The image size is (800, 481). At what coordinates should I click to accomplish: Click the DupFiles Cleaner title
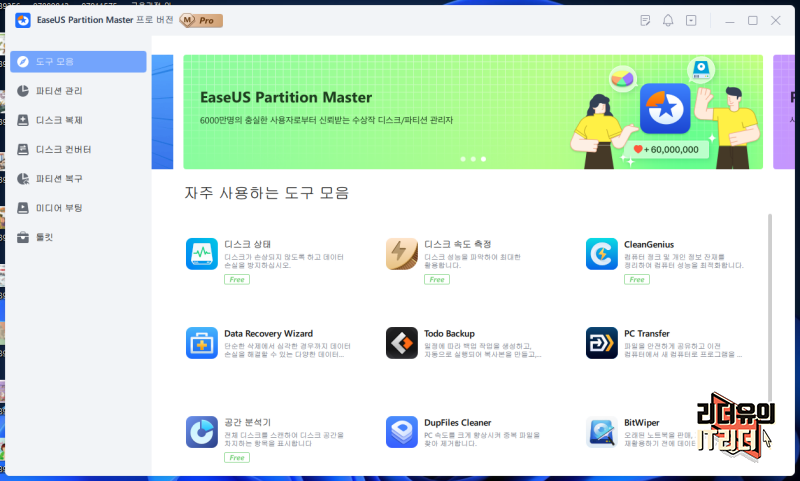click(458, 423)
